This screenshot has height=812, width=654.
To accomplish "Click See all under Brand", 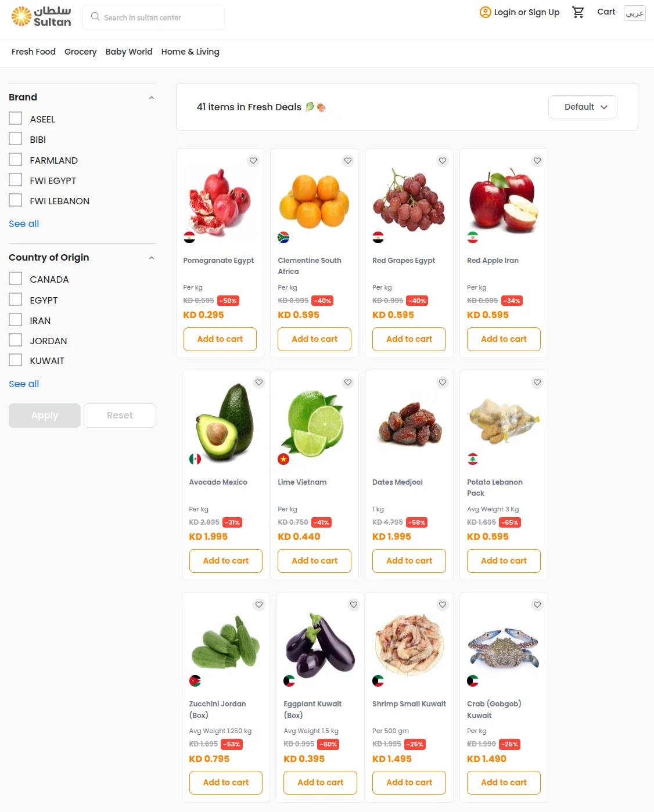I will click(24, 224).
